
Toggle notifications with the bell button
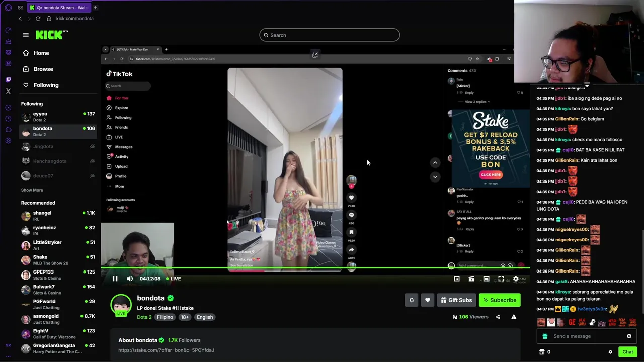[x=412, y=300]
